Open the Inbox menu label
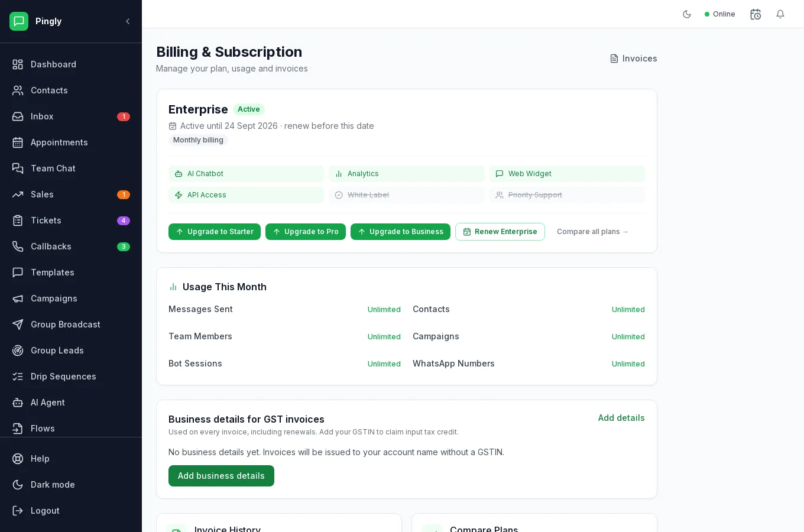This screenshot has width=804, height=532. pyautogui.click(x=42, y=116)
